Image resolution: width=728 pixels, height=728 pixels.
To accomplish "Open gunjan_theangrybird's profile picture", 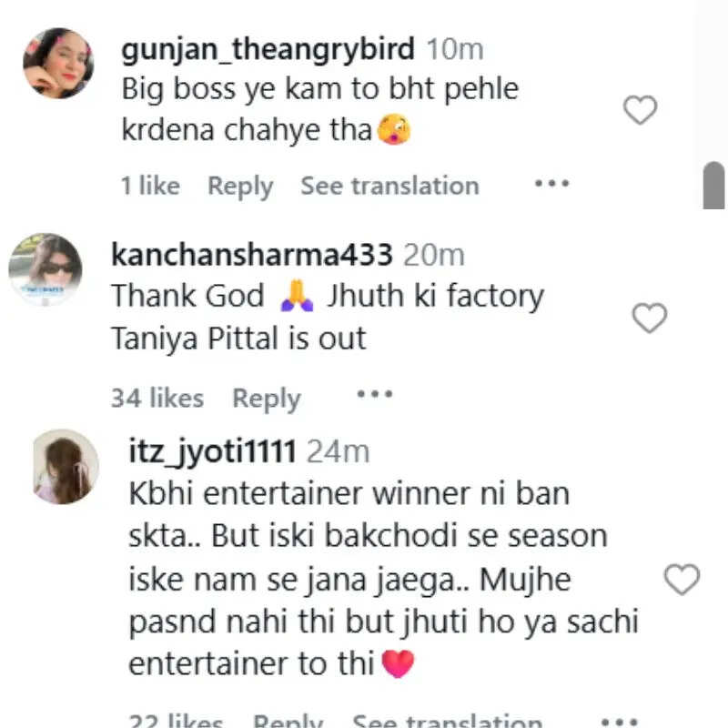I will pos(58,63).
